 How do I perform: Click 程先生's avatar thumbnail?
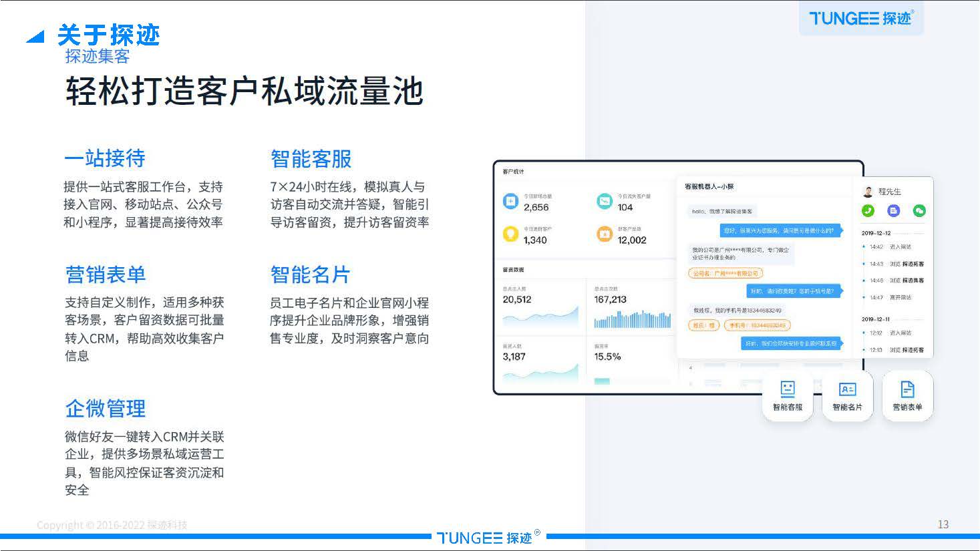pyautogui.click(x=868, y=192)
